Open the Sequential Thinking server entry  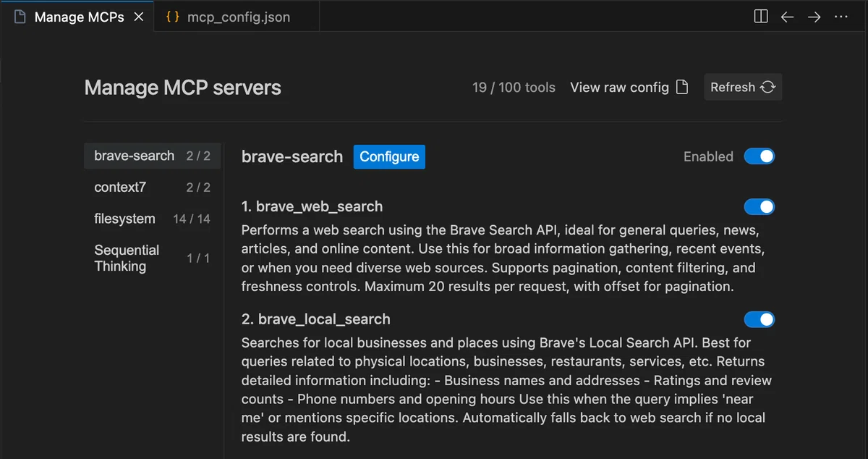coord(152,258)
